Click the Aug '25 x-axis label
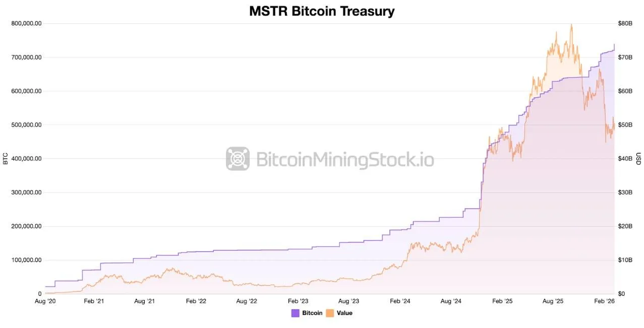644x328 pixels. click(554, 301)
